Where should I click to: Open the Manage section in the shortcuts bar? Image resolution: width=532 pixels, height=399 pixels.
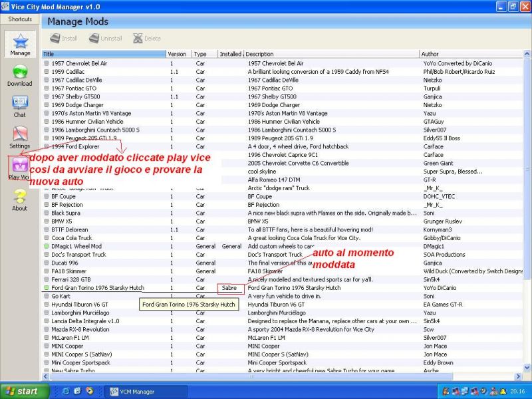pyautogui.click(x=20, y=45)
